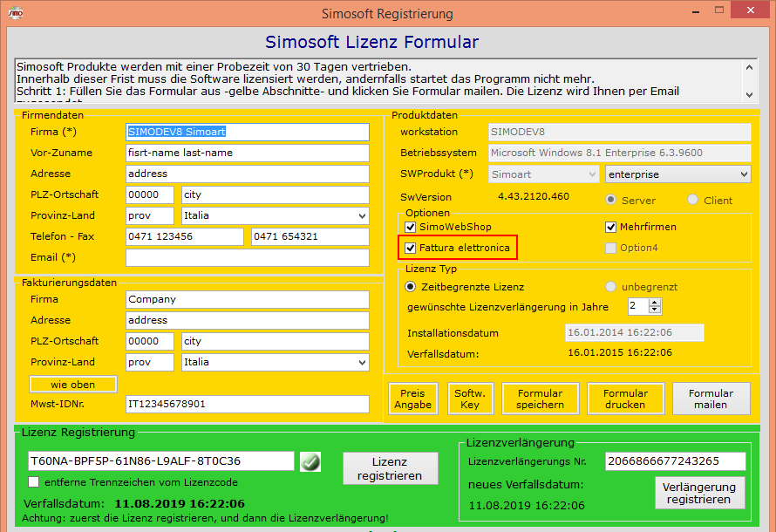Screen dimensions: 776x532
Task: Select the Server radio option
Action: pyautogui.click(x=612, y=200)
